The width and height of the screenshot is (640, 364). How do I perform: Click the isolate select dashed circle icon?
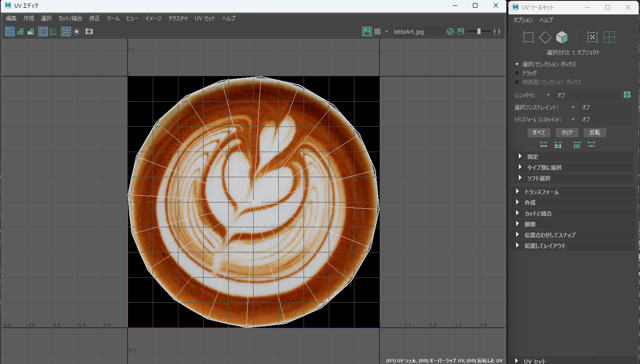77,31
